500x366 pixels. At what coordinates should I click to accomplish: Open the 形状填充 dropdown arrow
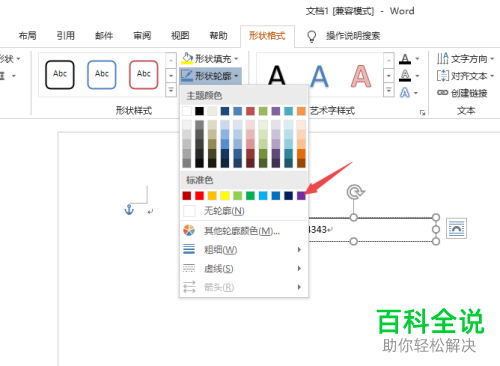236,59
